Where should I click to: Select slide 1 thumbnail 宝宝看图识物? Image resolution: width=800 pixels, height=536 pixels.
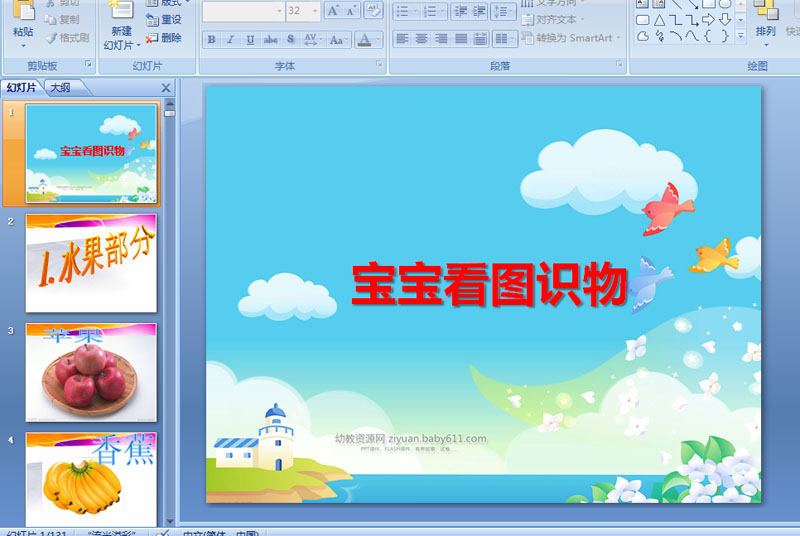coord(91,154)
